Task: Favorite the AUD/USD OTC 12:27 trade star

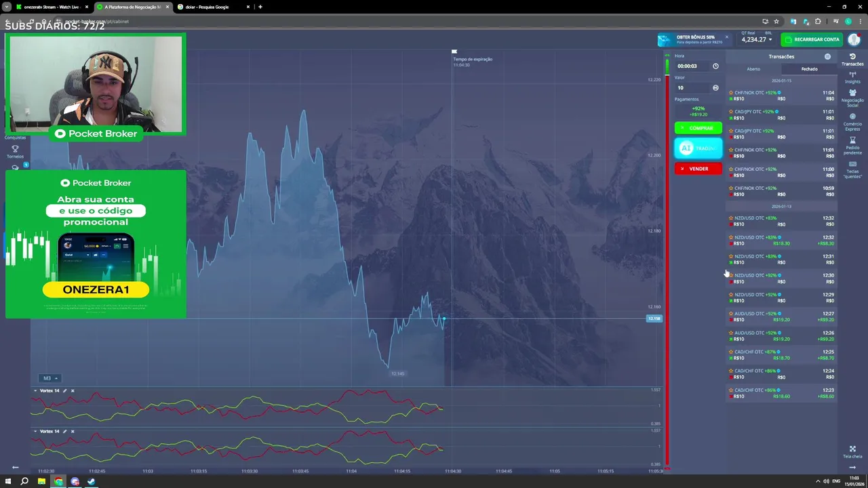Action: tap(731, 314)
